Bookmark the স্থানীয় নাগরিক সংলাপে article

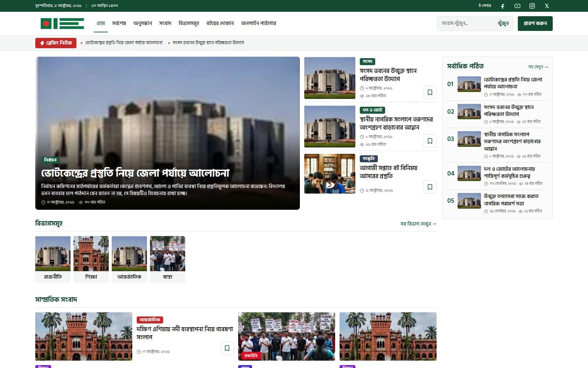pyautogui.click(x=430, y=141)
